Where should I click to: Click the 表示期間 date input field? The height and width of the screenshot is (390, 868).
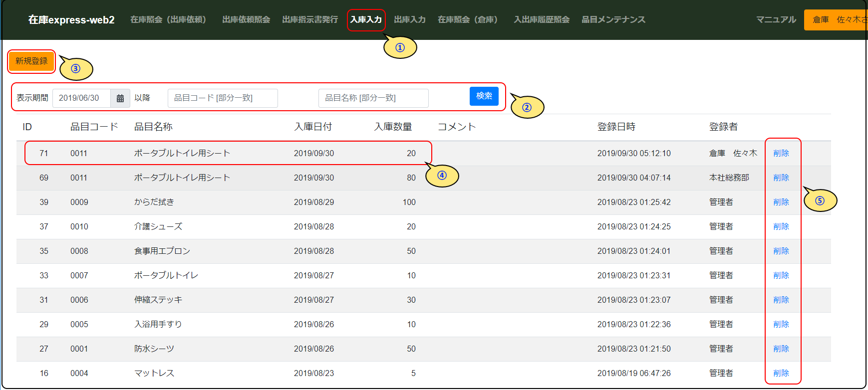(81, 98)
